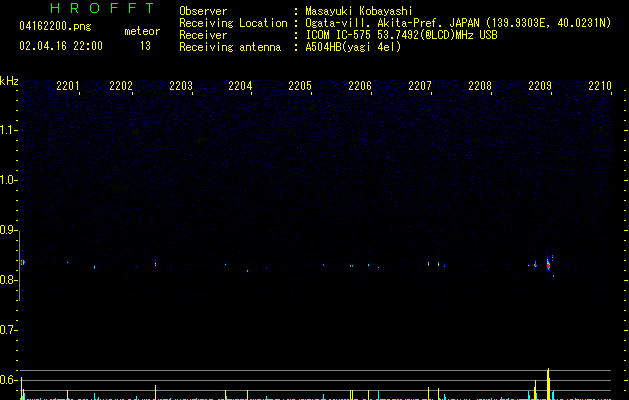Click the meteor echo at the spectrogram's left edge
The height and width of the screenshot is (400, 629).
click(23, 262)
